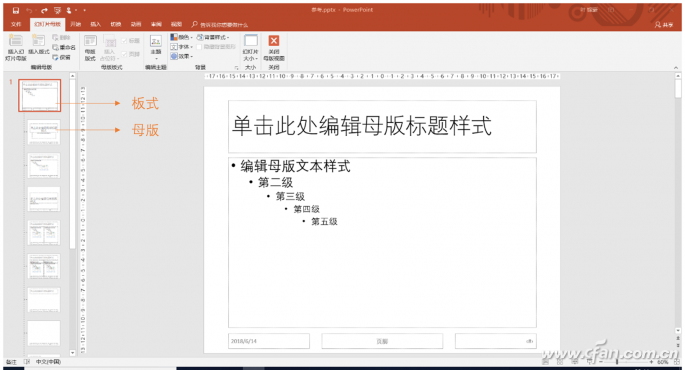Click the 共享 (Share) button
Screen dimensions: 685x370
click(664, 25)
